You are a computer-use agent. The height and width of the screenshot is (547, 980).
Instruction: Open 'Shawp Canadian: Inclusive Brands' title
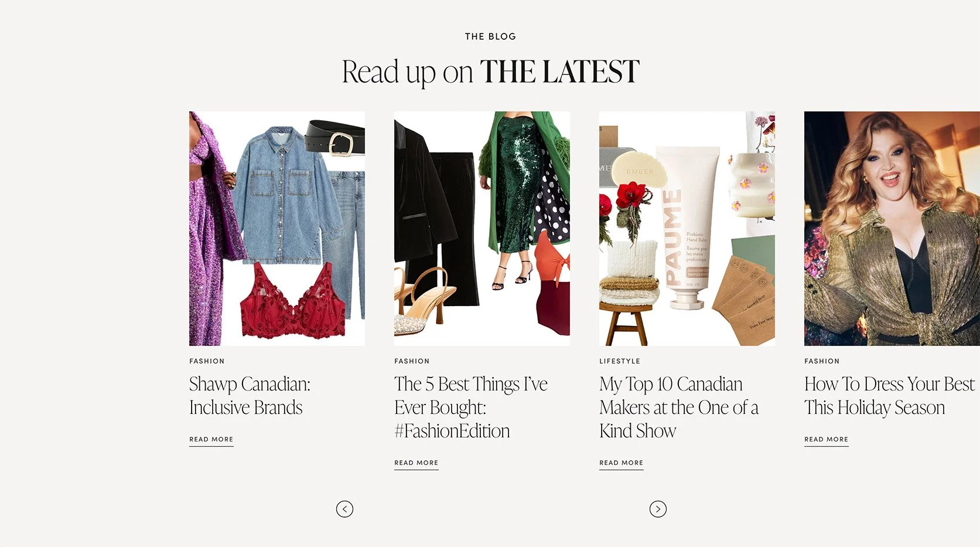click(250, 396)
